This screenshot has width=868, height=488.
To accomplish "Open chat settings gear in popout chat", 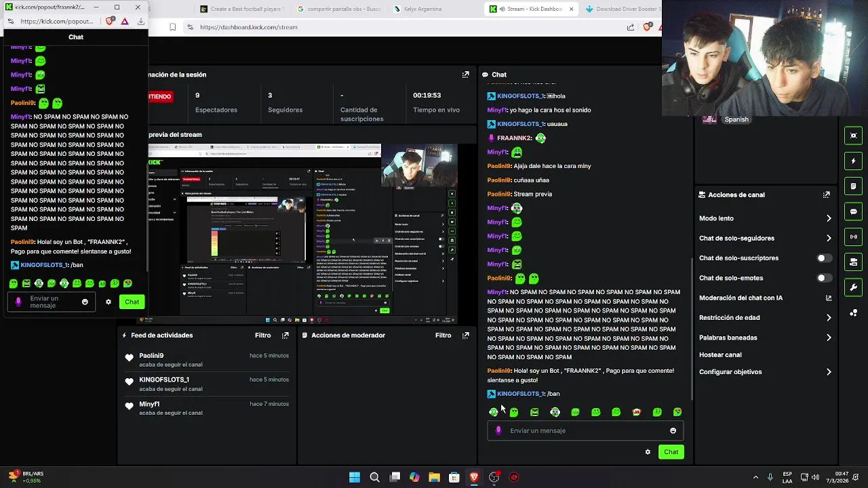I will point(108,302).
